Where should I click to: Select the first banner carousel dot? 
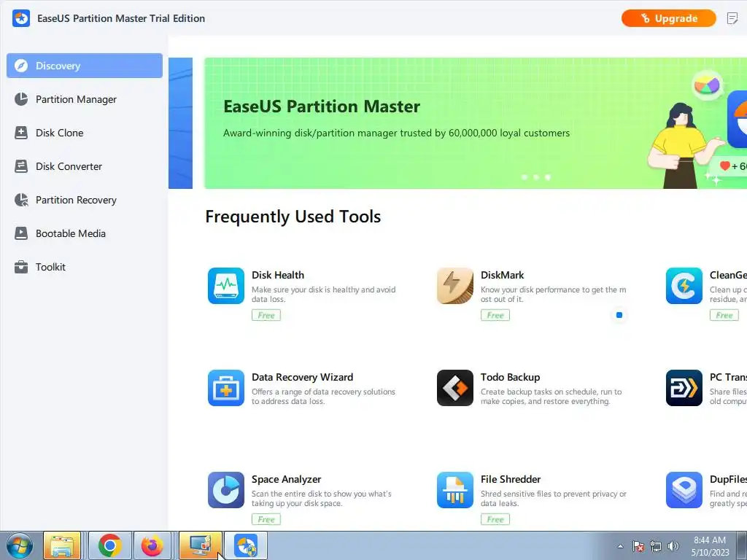tap(525, 177)
